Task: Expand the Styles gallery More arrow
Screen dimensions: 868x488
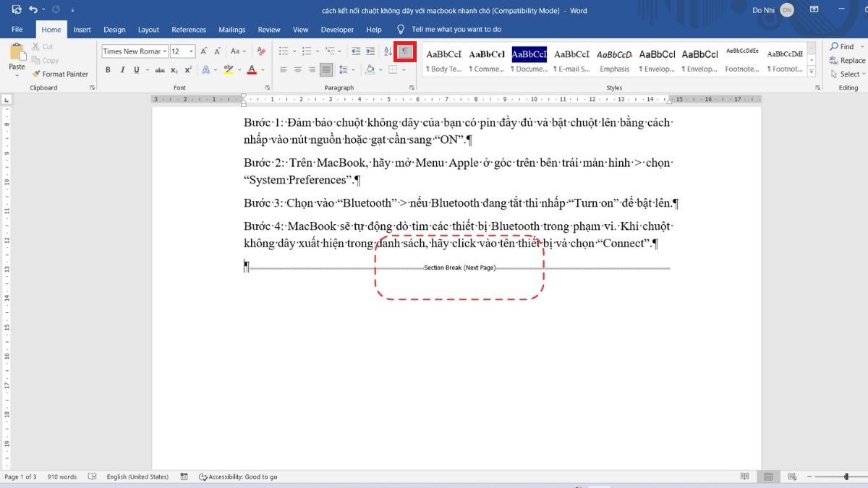Action: 811,72
